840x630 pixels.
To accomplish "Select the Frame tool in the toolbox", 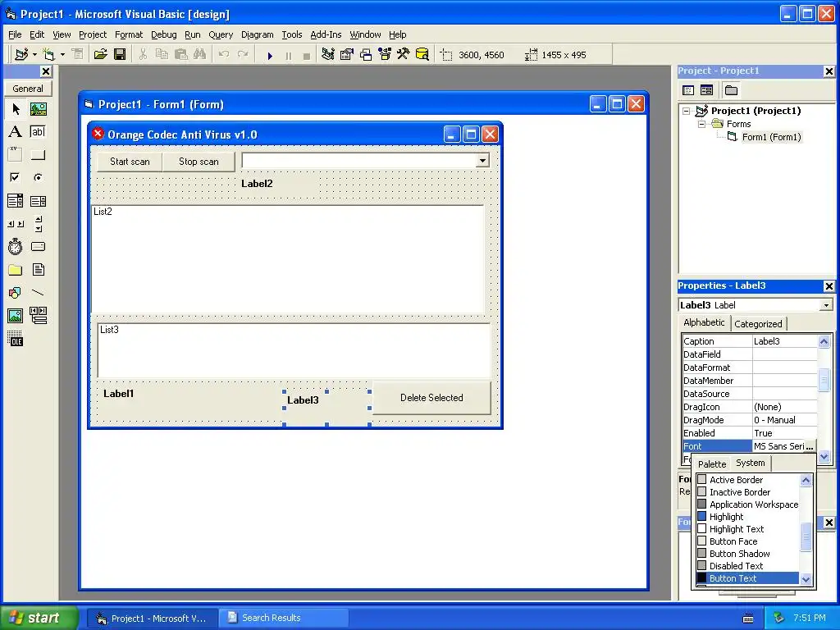I will pos(16,155).
